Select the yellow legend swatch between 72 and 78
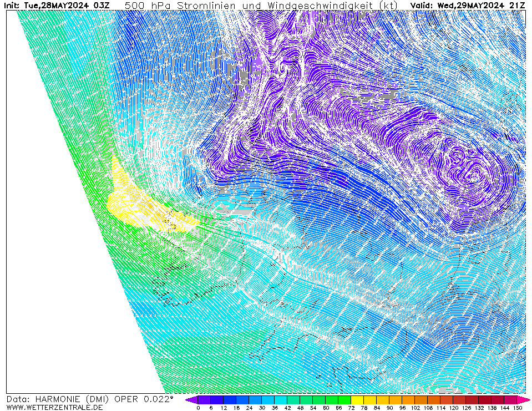The image size is (532, 411). click(358, 400)
